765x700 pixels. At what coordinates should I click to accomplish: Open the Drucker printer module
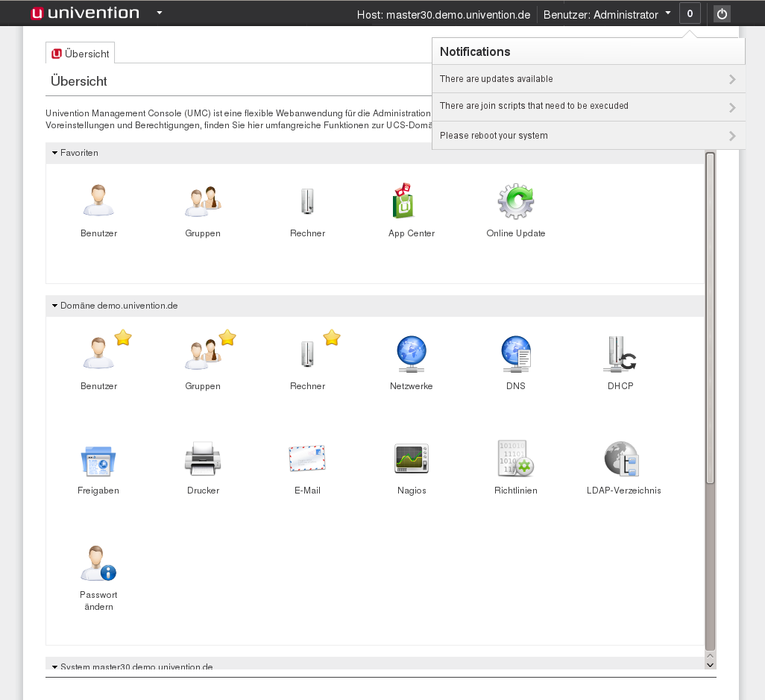pos(203,460)
